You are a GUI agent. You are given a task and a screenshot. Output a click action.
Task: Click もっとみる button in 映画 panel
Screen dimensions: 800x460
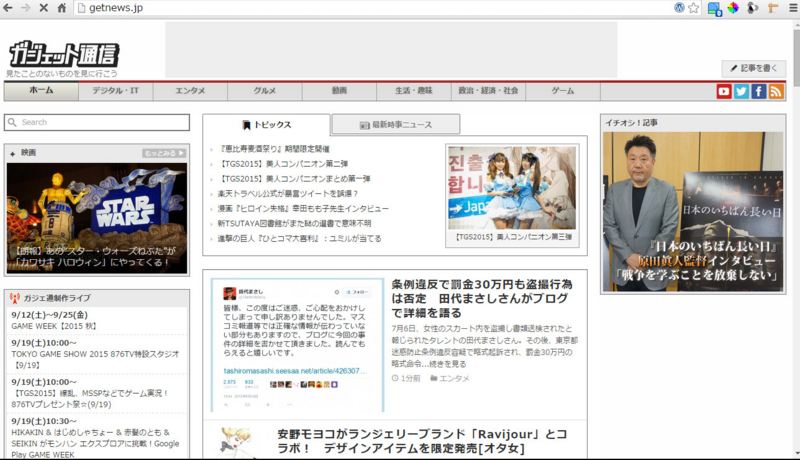(x=164, y=153)
